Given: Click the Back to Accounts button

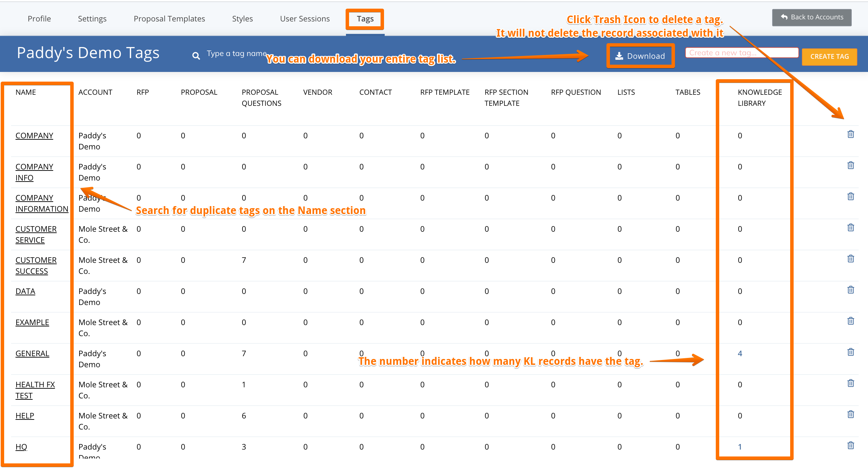Looking at the screenshot, I should [x=812, y=17].
